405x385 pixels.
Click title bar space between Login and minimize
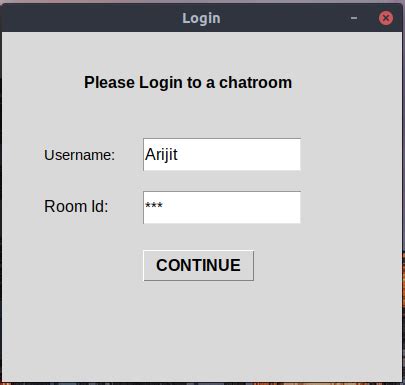tap(285, 18)
